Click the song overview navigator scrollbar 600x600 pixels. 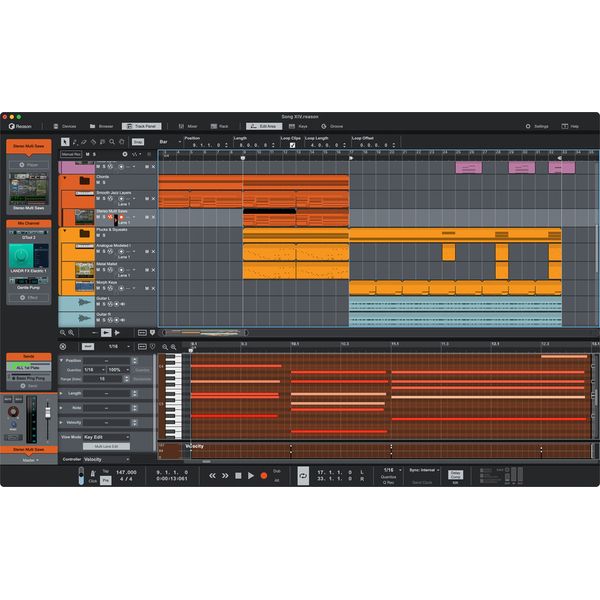[x=205, y=333]
